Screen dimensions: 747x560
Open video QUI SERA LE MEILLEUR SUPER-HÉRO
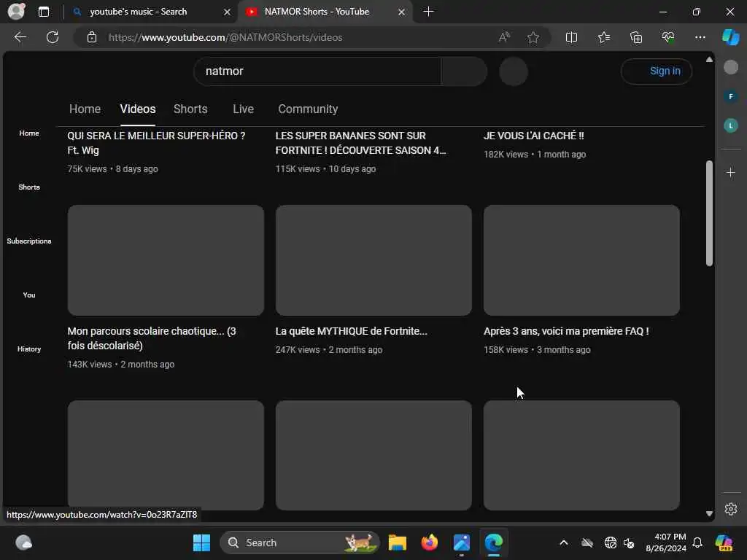[x=156, y=143]
